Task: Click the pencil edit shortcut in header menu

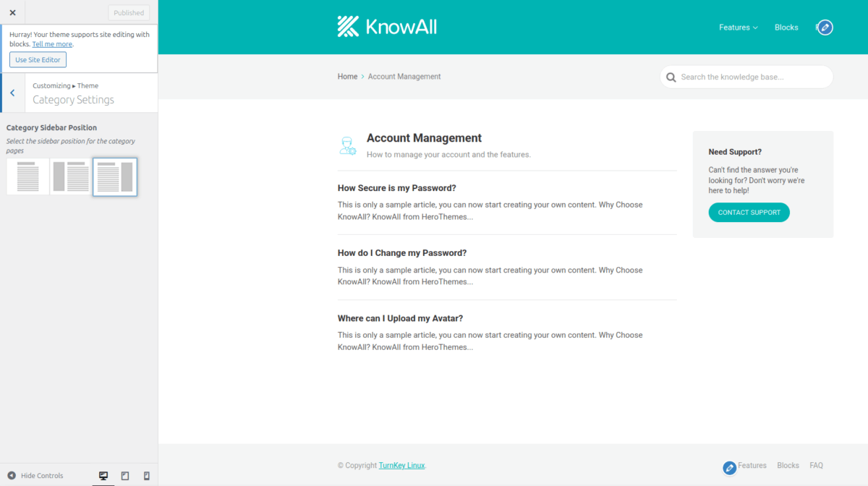Action: click(x=825, y=27)
